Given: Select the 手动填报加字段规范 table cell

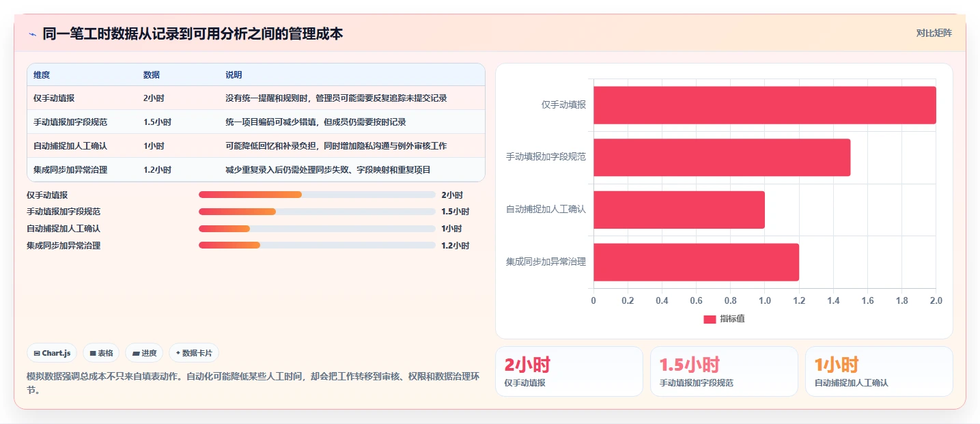Looking at the screenshot, I should click(x=82, y=122).
